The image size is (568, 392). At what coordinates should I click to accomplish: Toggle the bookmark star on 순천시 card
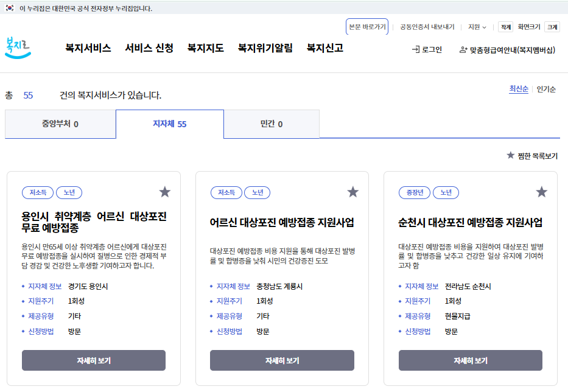(x=541, y=192)
